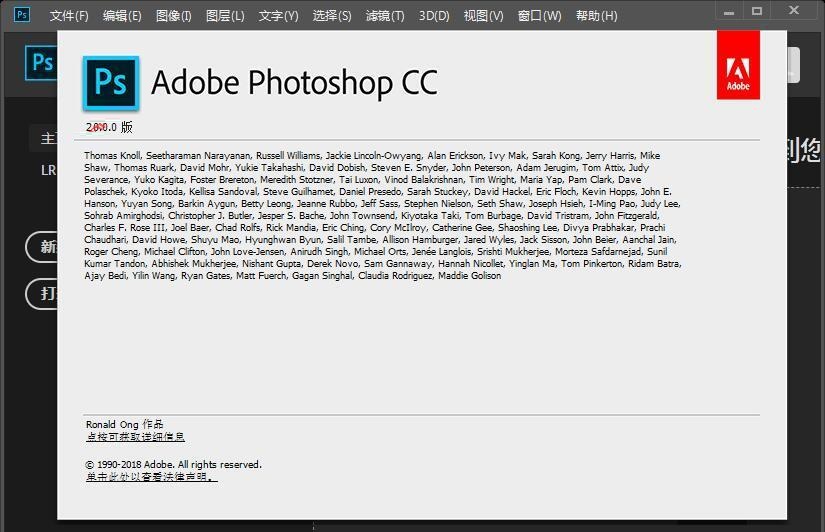This screenshot has height=532, width=825.
Task: Click the large Ps logo in About dialog
Action: (111, 83)
